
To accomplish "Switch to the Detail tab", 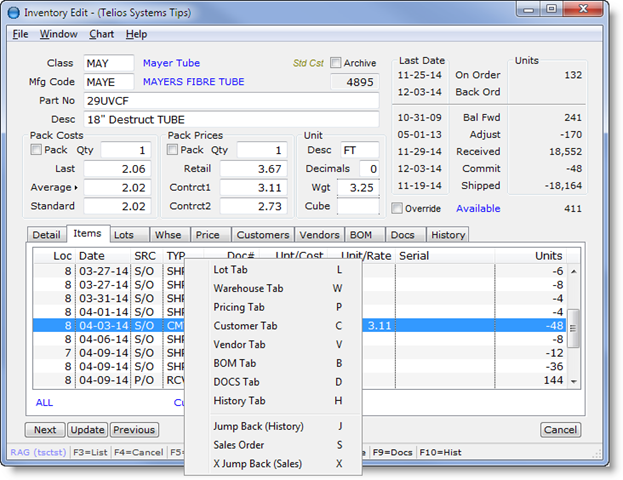I will (x=46, y=235).
